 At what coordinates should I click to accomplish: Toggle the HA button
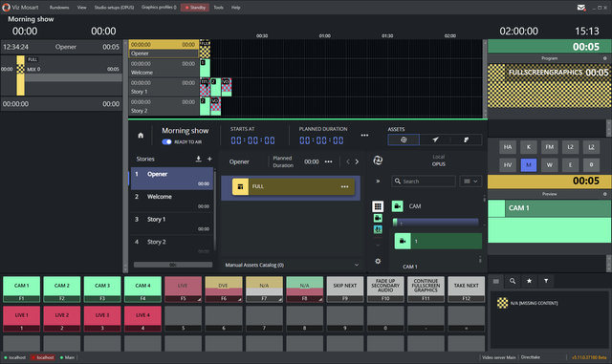pyautogui.click(x=508, y=147)
